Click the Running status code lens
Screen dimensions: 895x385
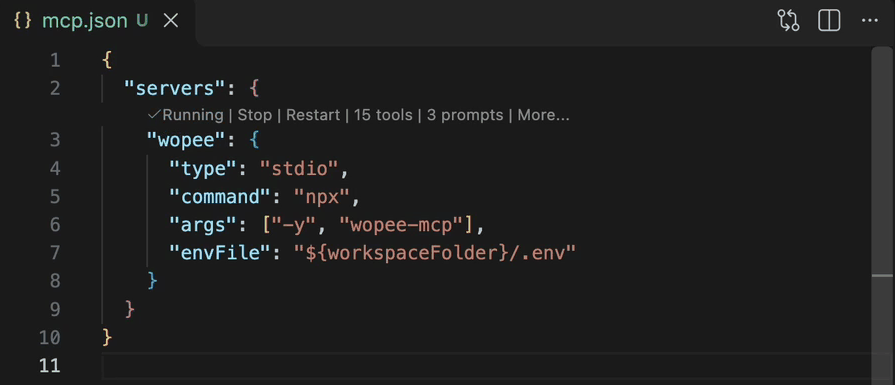[186, 115]
